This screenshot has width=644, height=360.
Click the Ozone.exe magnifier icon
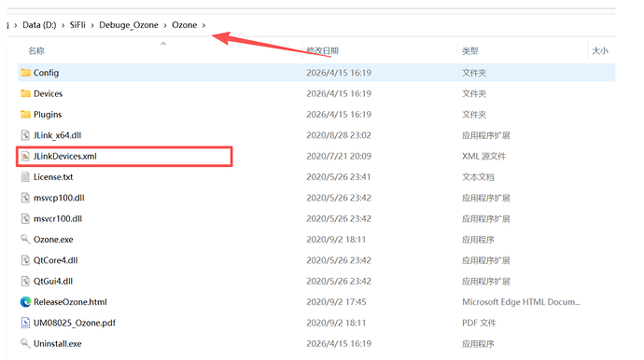click(x=25, y=240)
